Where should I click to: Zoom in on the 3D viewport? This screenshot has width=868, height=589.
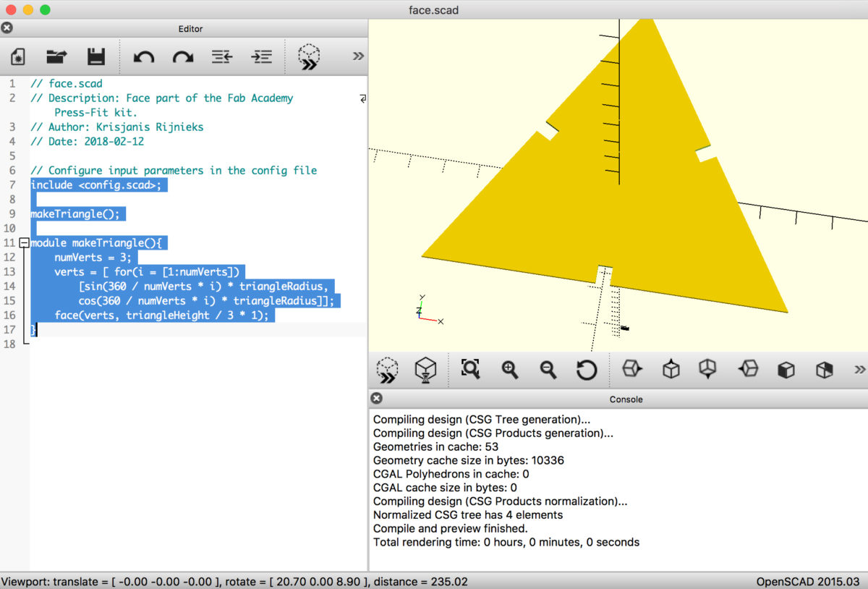tap(509, 370)
